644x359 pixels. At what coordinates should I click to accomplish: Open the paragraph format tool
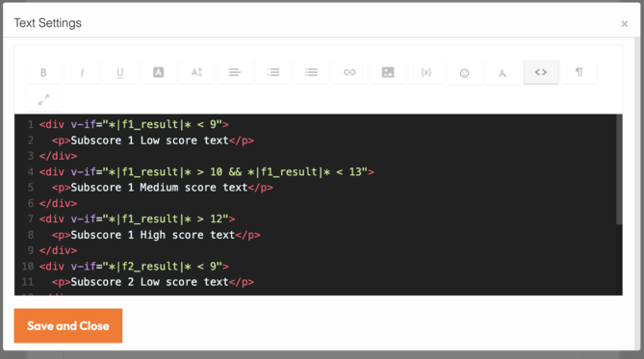point(580,72)
